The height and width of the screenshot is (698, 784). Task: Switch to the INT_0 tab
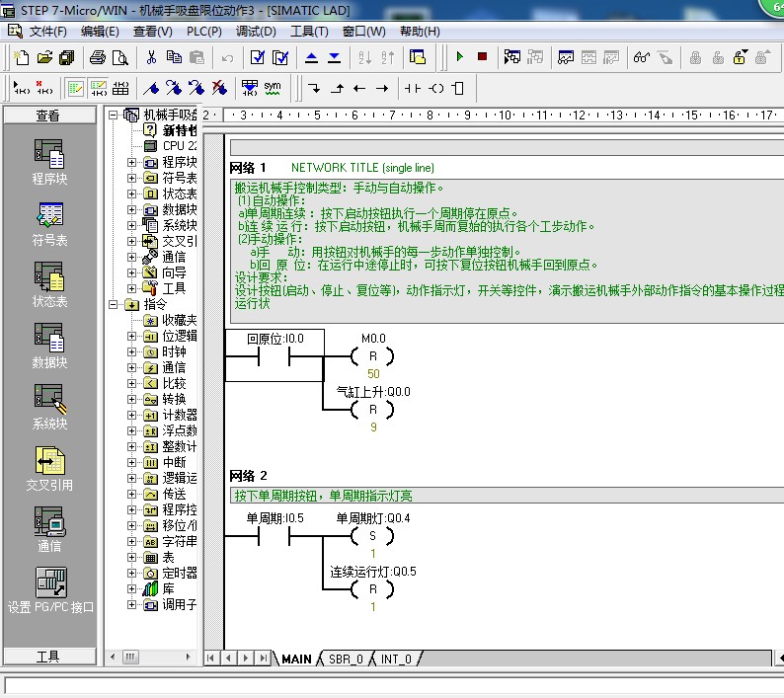pyautogui.click(x=396, y=659)
